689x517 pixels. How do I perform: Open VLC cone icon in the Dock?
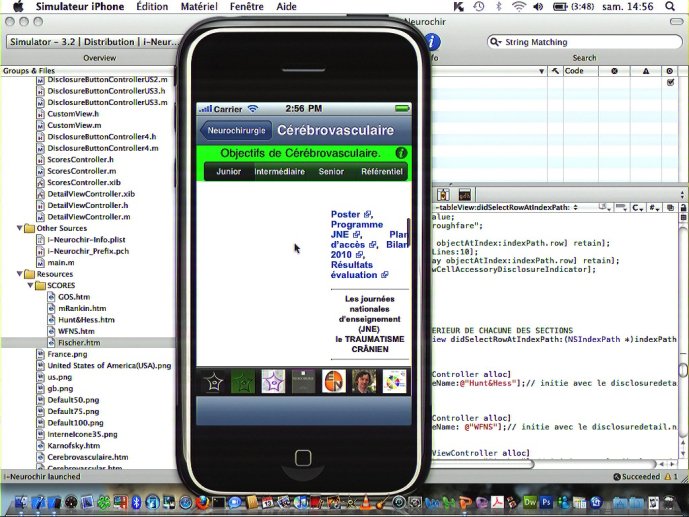click(365, 502)
